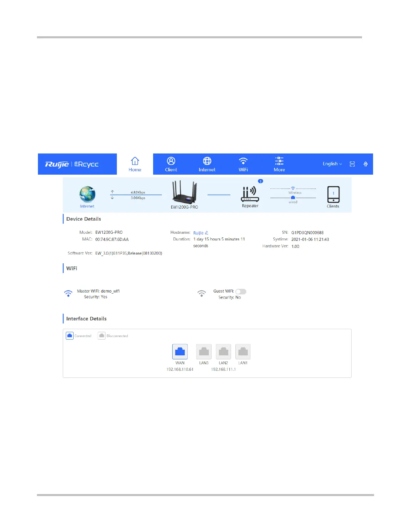This screenshot has width=411, height=532.
Task: Click the rocket icon in top right
Action: click(x=366, y=164)
